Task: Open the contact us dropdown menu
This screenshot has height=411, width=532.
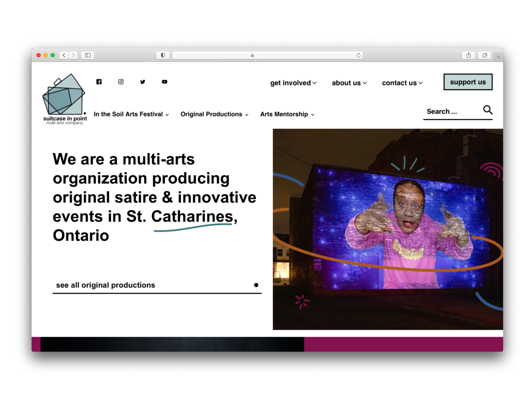Action: pyautogui.click(x=402, y=83)
